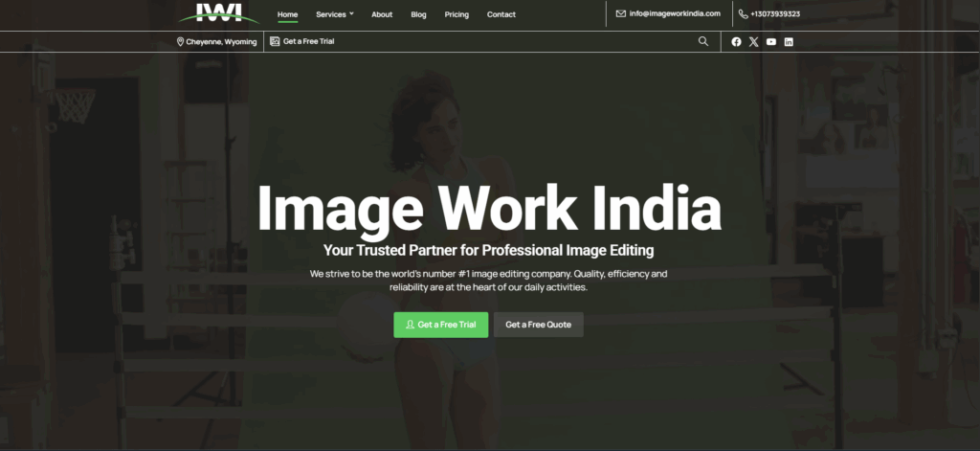Click the search magnifier icon

(703, 41)
